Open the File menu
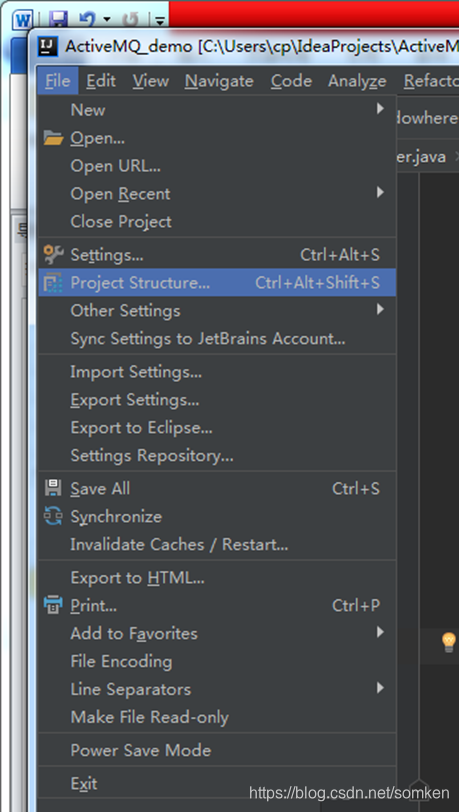The height and width of the screenshot is (812, 459). coord(58,81)
